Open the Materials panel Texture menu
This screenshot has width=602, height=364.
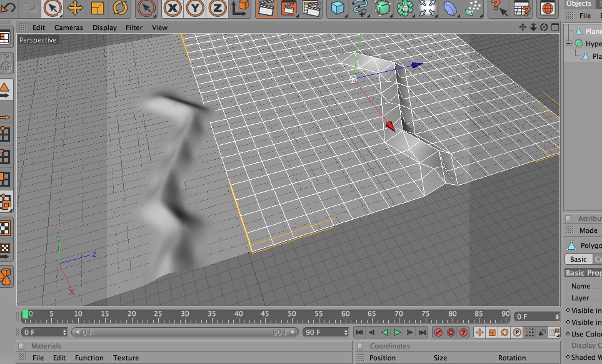pyautogui.click(x=126, y=358)
